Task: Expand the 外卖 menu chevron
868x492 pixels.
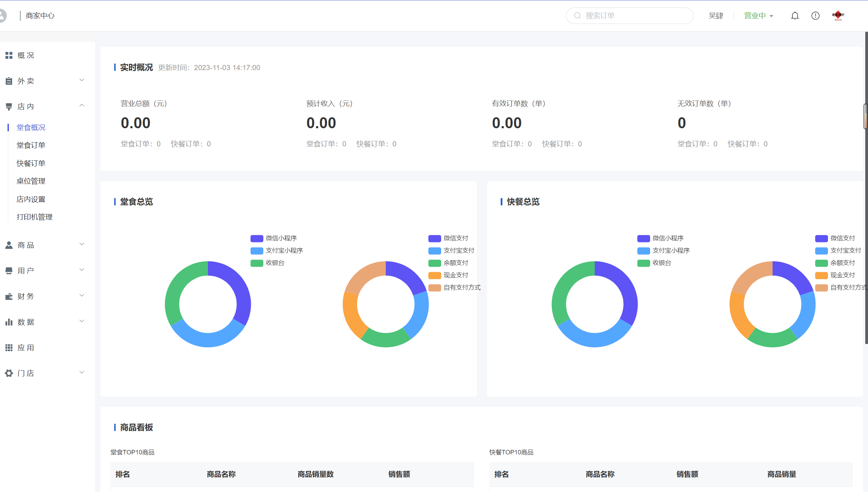Action: click(x=82, y=80)
